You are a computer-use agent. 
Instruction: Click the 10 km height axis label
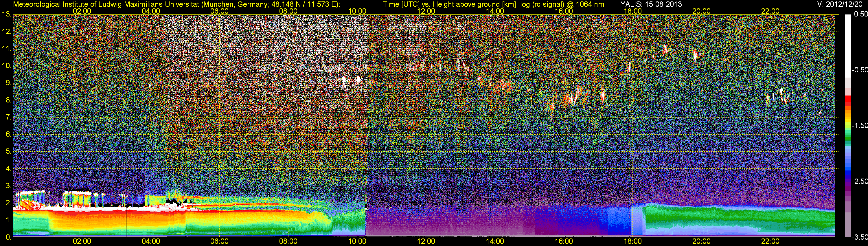coord(6,66)
